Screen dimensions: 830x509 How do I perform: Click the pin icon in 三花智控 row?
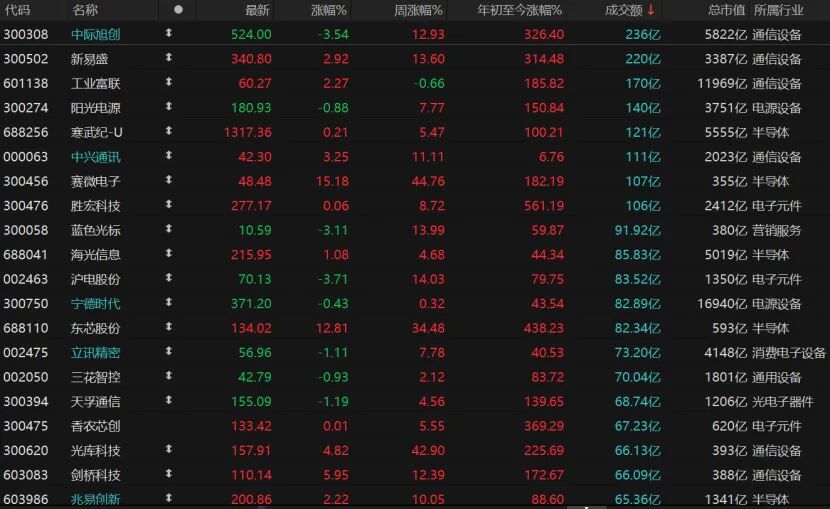tap(168, 376)
